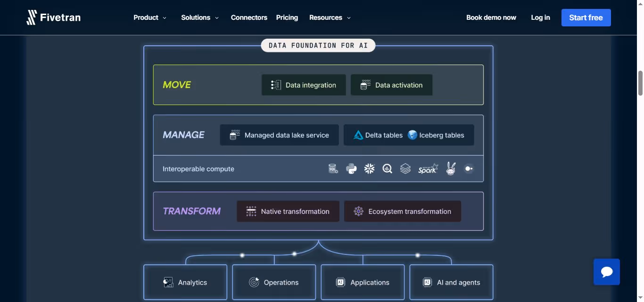
Task: Click the bunny-eared mascot logo icon
Action: click(x=451, y=168)
